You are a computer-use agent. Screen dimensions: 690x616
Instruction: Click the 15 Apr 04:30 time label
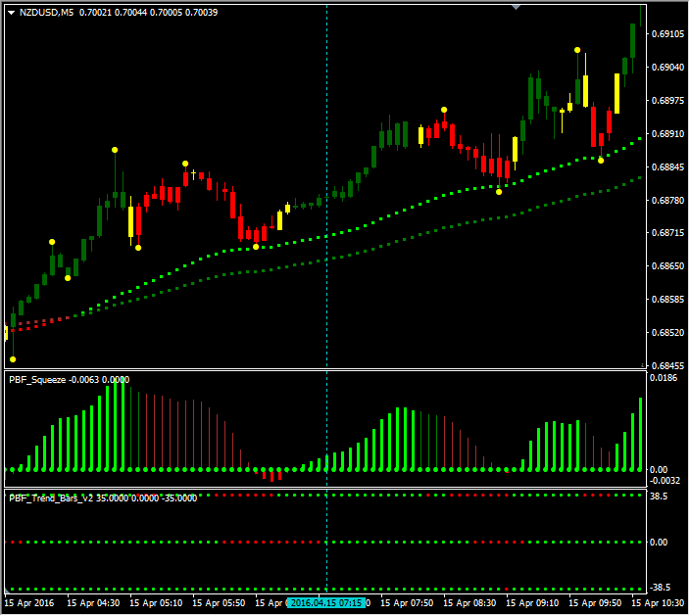point(93,603)
